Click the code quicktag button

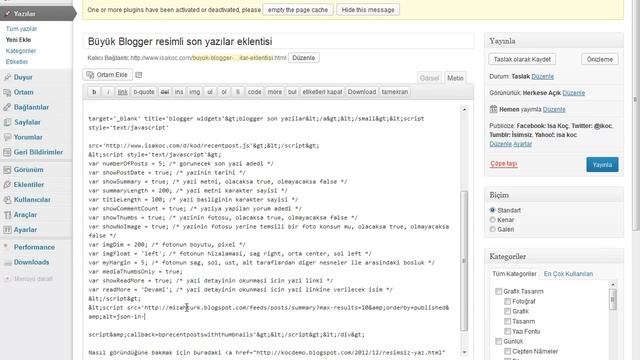[254, 92]
